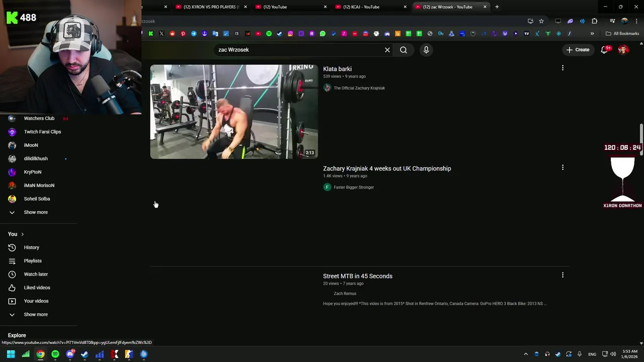Play the Klata barki gym thumbnail
The image size is (644, 362).
point(234,112)
